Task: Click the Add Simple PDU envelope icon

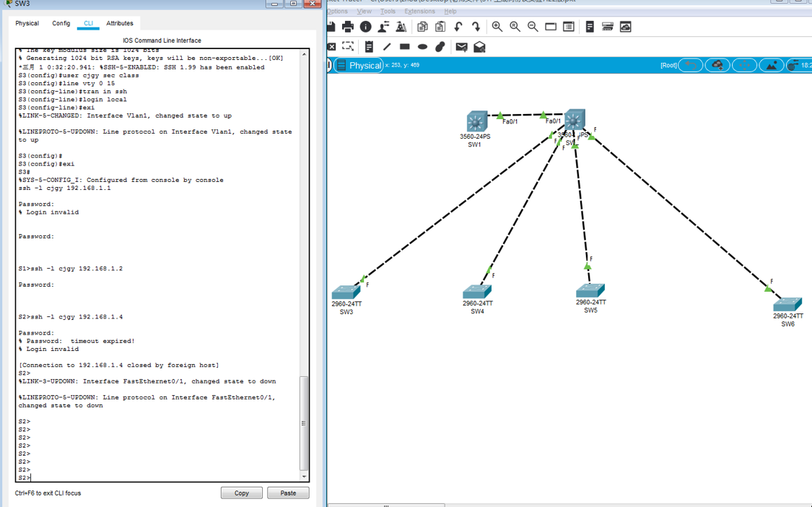Action: pos(461,47)
